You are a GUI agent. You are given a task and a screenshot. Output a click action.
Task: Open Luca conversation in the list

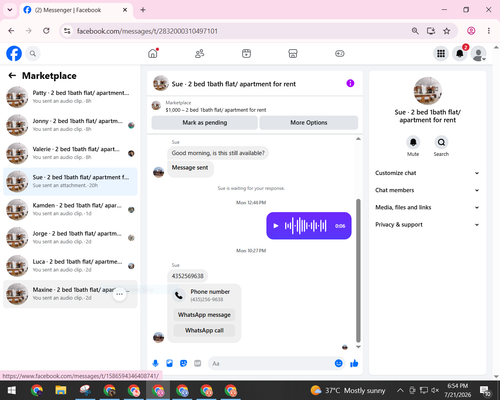pyautogui.click(x=70, y=266)
